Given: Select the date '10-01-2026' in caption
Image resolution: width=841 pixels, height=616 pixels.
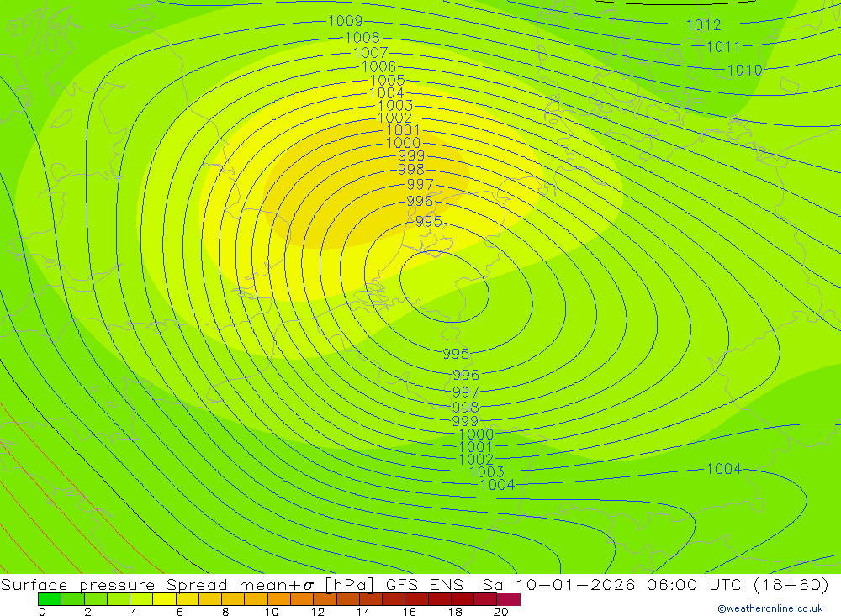Looking at the screenshot, I should click(x=575, y=585).
